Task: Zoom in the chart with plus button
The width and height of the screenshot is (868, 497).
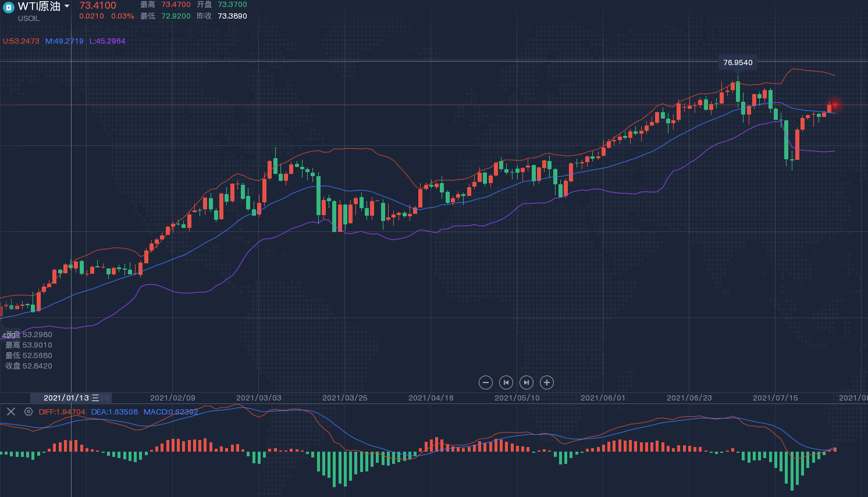Action: click(x=546, y=382)
